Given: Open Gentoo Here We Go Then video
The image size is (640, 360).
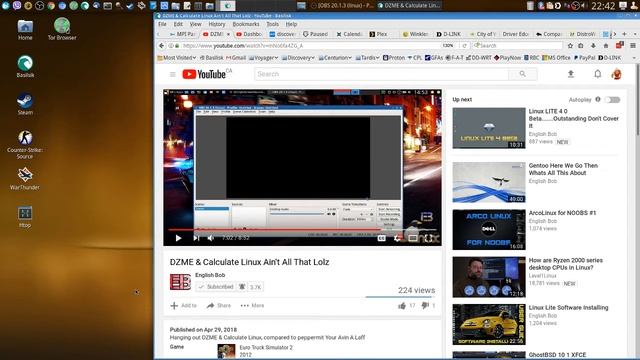Looking at the screenshot, I should tap(563, 169).
